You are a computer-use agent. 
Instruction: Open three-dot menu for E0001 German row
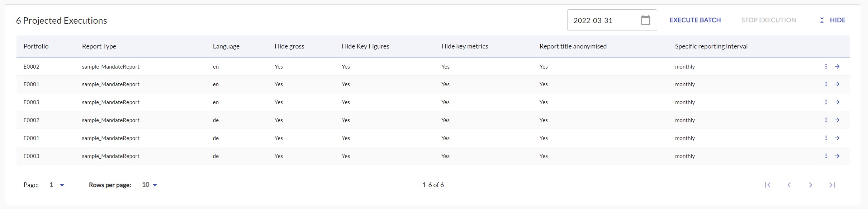click(826, 138)
